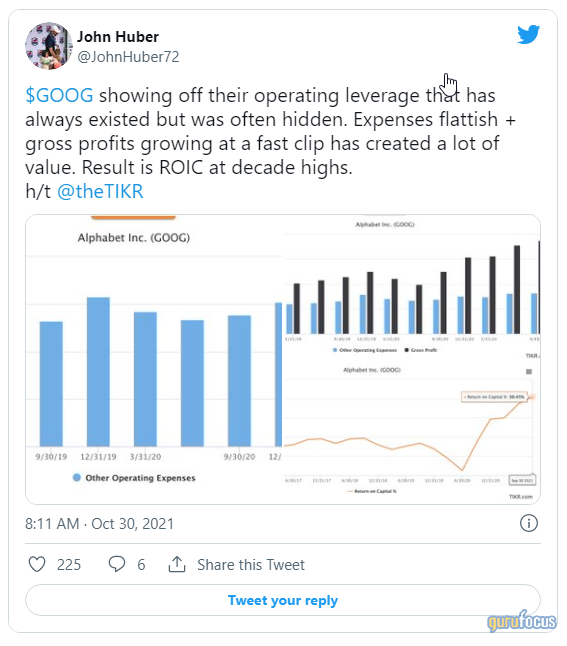567x646 pixels.
Task: Click the Twitter bird logo
Action: click(529, 35)
